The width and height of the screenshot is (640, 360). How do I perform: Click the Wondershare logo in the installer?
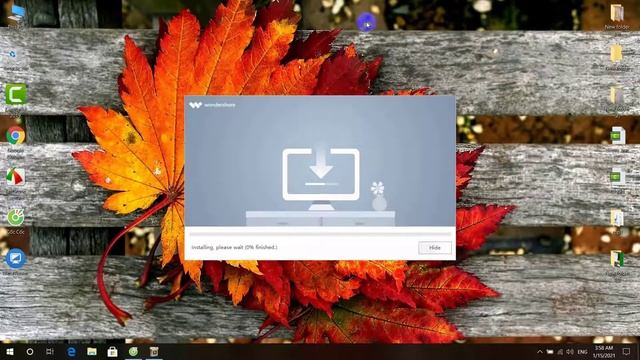212,105
